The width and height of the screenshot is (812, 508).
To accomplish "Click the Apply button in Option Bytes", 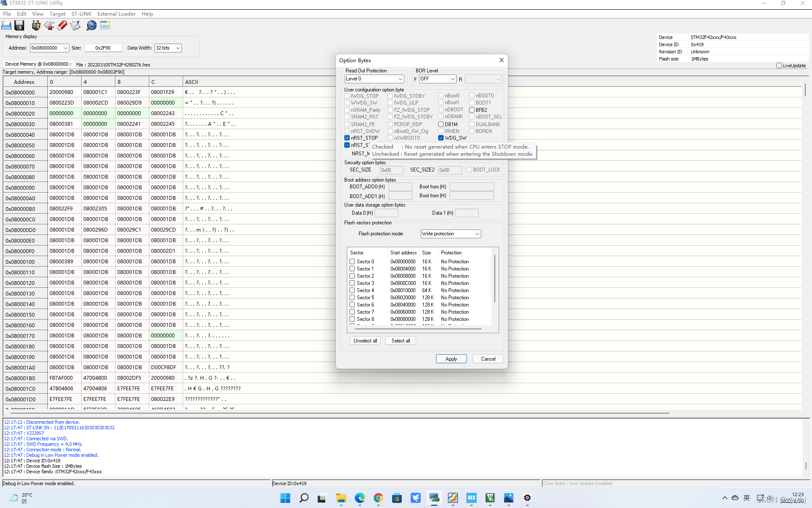I will 450,358.
